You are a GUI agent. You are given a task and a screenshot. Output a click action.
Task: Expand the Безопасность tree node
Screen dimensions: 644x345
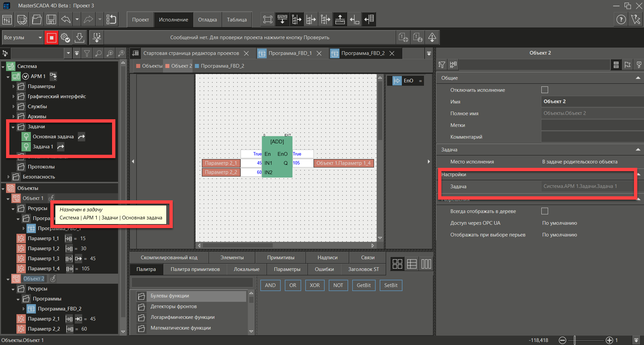[x=8, y=177]
